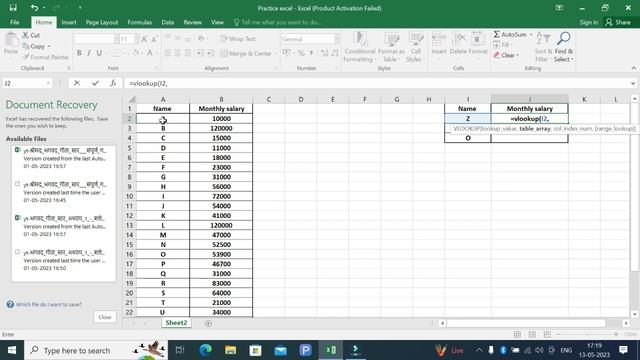
Task: Open File Explorer from taskbar
Action: [231, 350]
